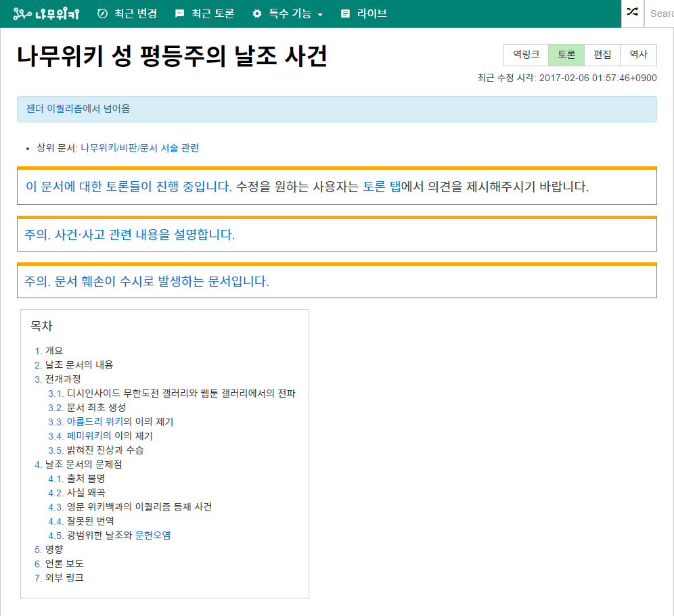Click the 라이브 icon in navbar
This screenshot has height=616, width=674.
coord(346,14)
